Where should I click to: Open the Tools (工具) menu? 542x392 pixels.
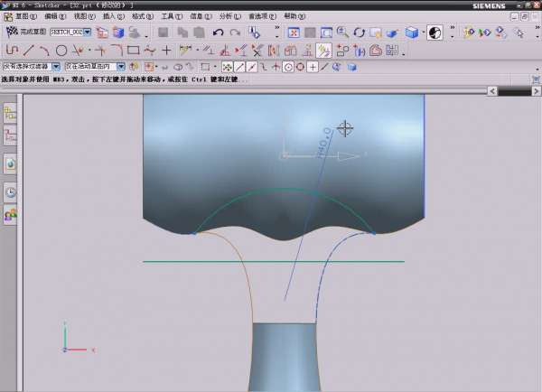(169, 16)
